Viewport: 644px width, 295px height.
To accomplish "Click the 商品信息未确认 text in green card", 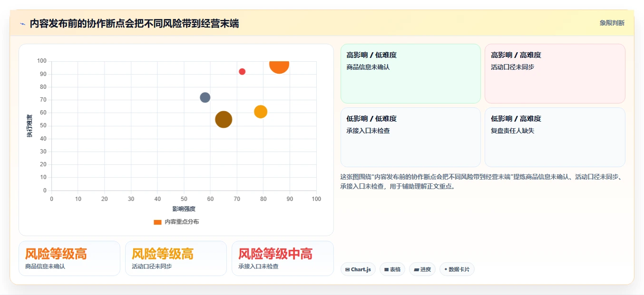I will pos(368,67).
